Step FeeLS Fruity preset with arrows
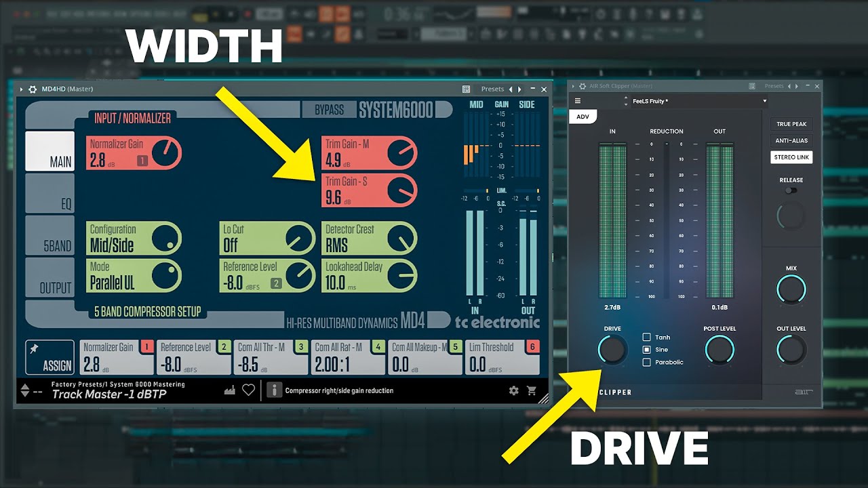The height and width of the screenshot is (488, 868). [625, 101]
